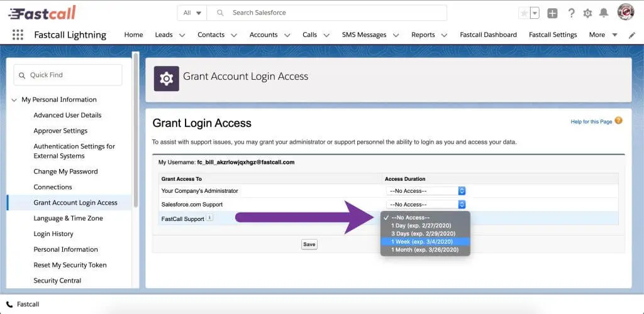Click the Search Salesforce field
Image resolution: width=644 pixels, height=314 pixels.
[x=326, y=13]
